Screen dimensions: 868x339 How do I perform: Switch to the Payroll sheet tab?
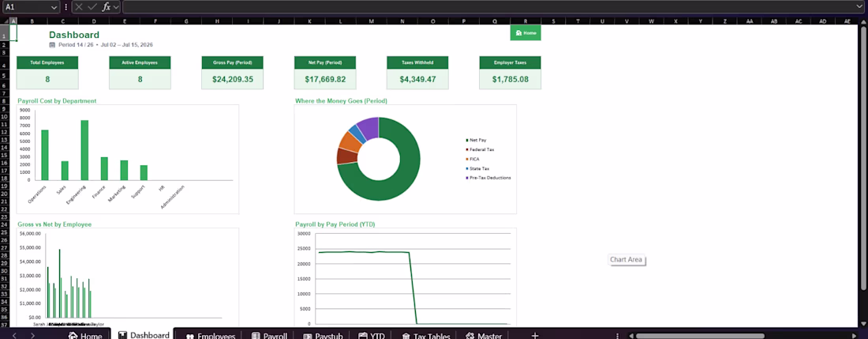click(x=269, y=336)
